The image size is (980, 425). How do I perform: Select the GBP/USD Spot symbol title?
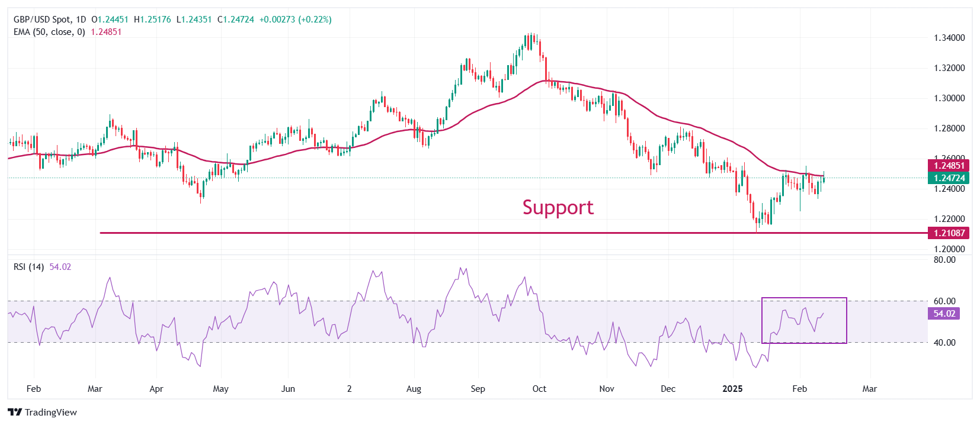(x=50, y=20)
